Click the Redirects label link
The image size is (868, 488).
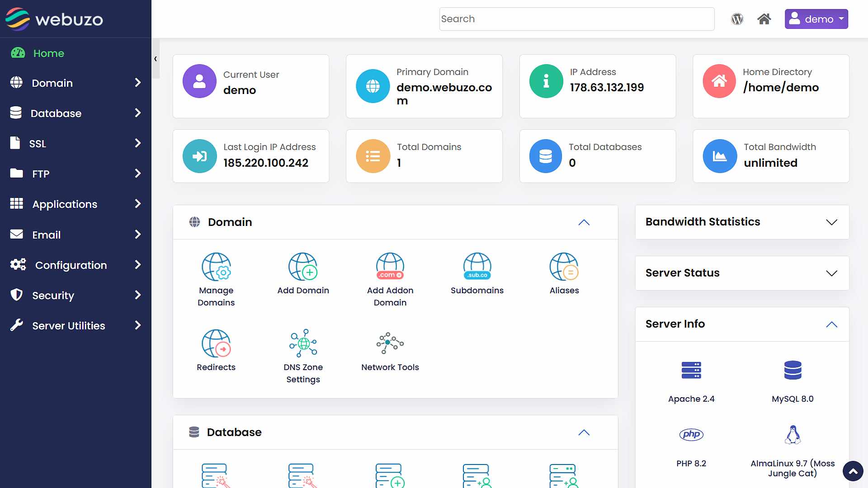(216, 367)
